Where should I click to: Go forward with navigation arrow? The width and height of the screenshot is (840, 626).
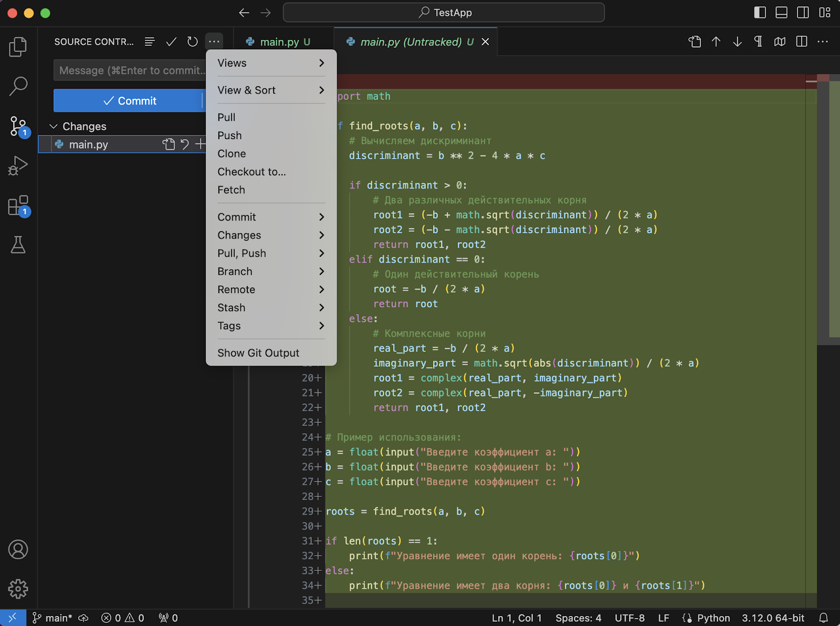pos(266,13)
